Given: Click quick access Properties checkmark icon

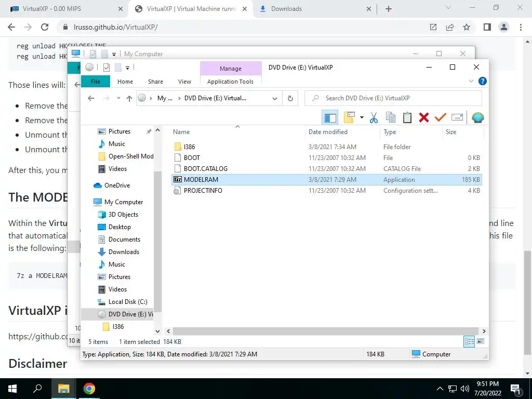Looking at the screenshot, I should (x=106, y=68).
